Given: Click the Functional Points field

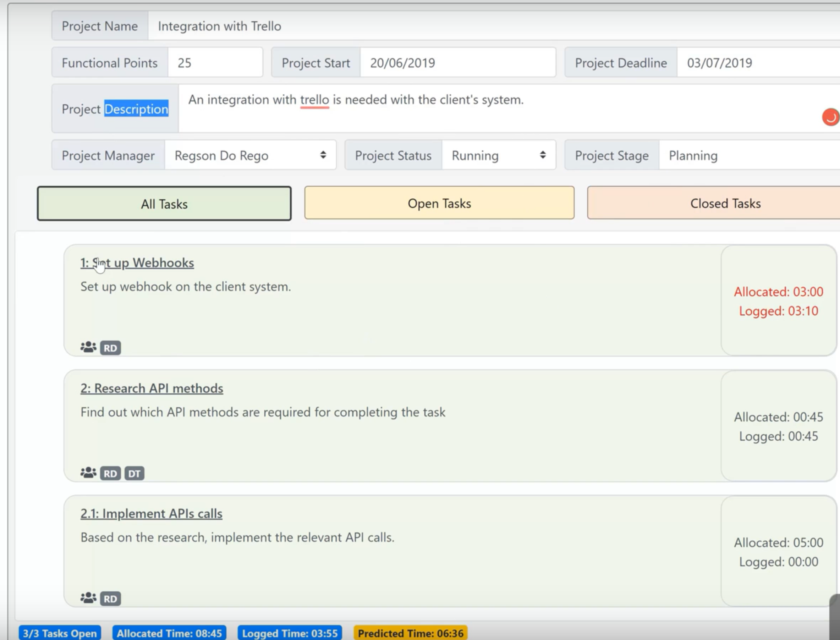Looking at the screenshot, I should tap(215, 63).
